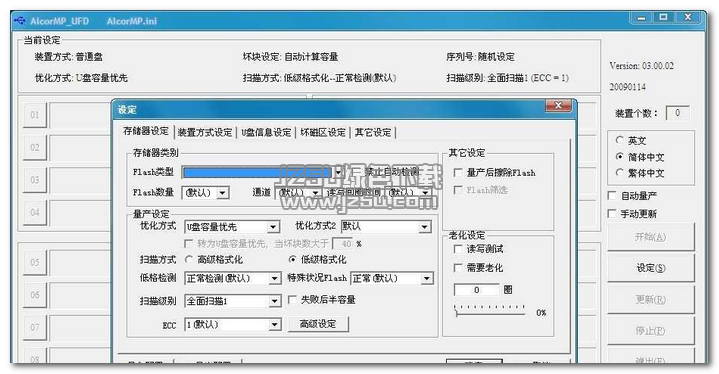Click device slot 02 button
The width and height of the screenshot is (719, 374).
[x=35, y=147]
